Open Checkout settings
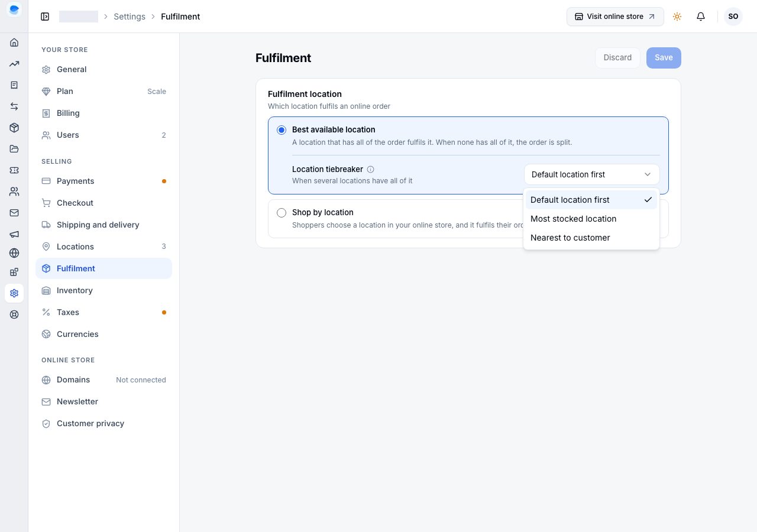757x532 pixels. (x=103, y=203)
